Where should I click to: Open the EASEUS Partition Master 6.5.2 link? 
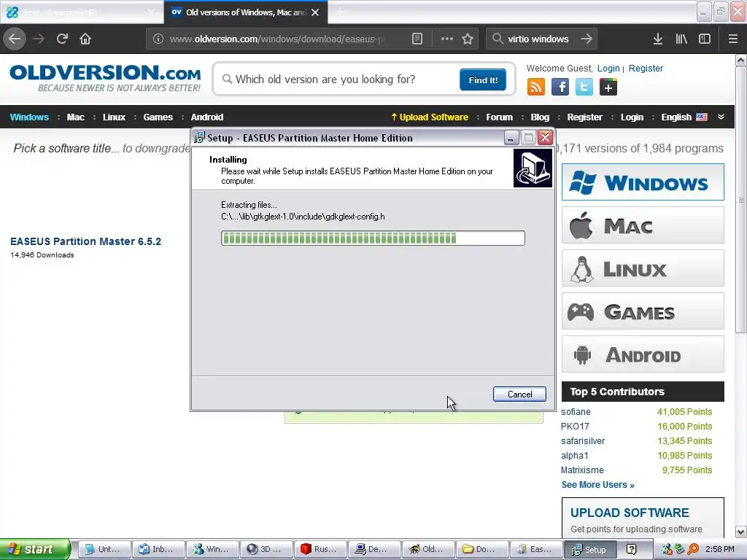tap(86, 241)
